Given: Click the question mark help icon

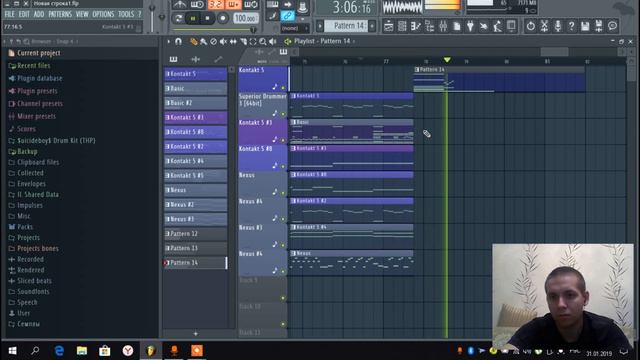Looking at the screenshot, I should 571,27.
